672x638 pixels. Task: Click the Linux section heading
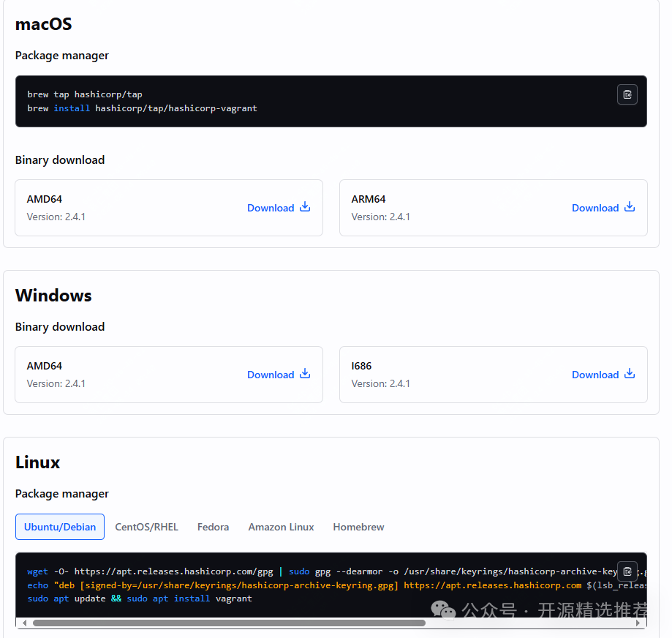click(38, 462)
